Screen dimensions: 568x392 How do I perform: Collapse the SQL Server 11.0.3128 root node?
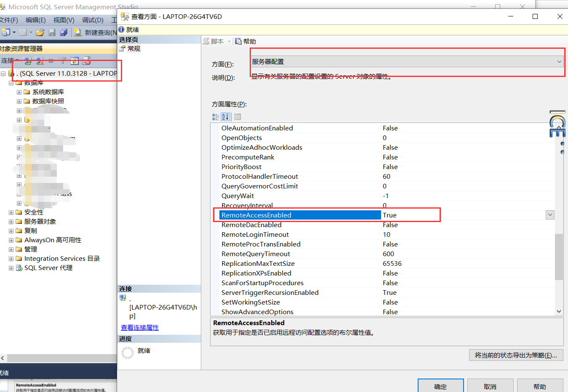pos(3,74)
